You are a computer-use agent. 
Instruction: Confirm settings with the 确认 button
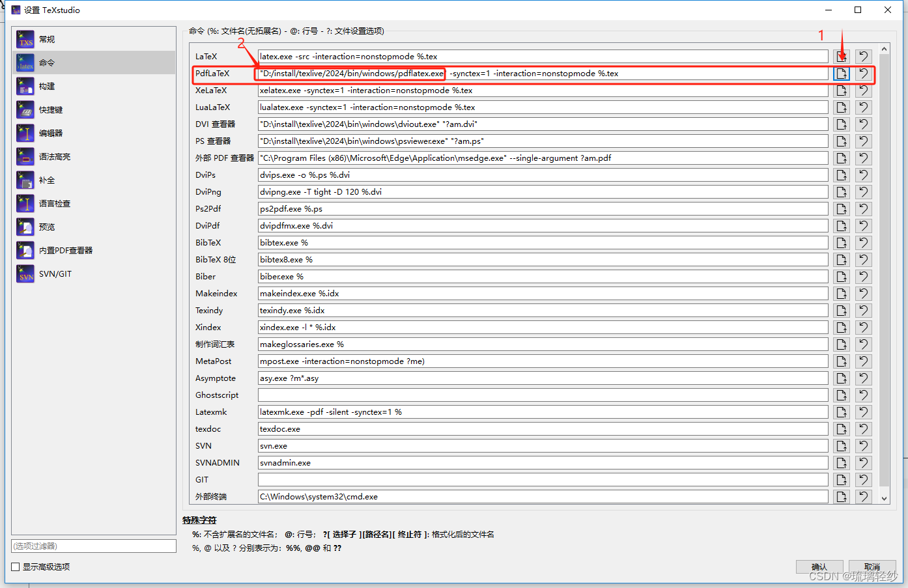[819, 567]
